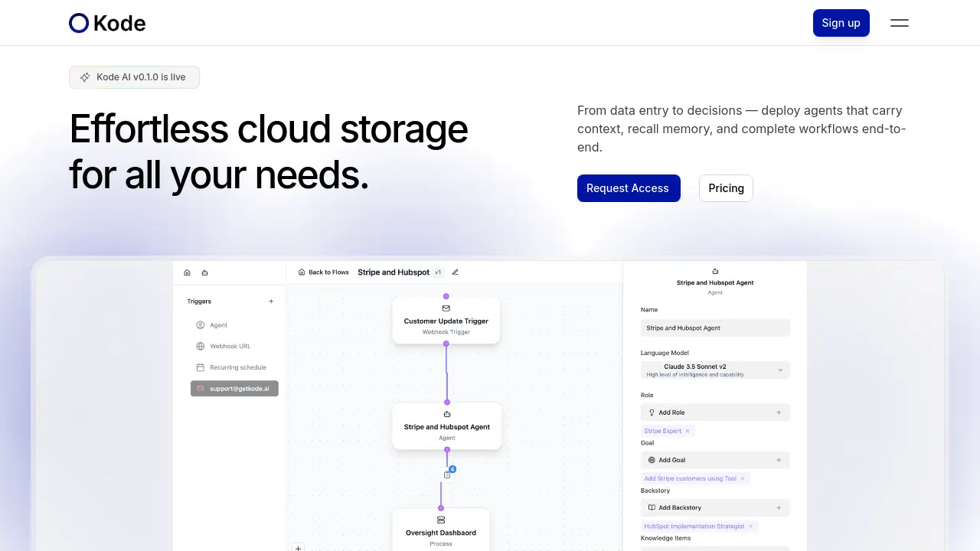
Task: Open the Language Model dropdown
Action: click(715, 370)
